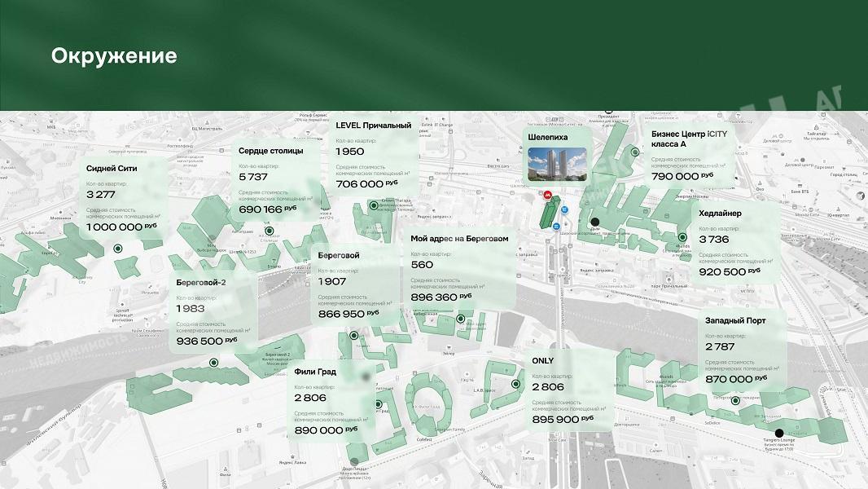Click the Окружение slide heading
Viewport: 868px width, 489px height.
(x=114, y=55)
